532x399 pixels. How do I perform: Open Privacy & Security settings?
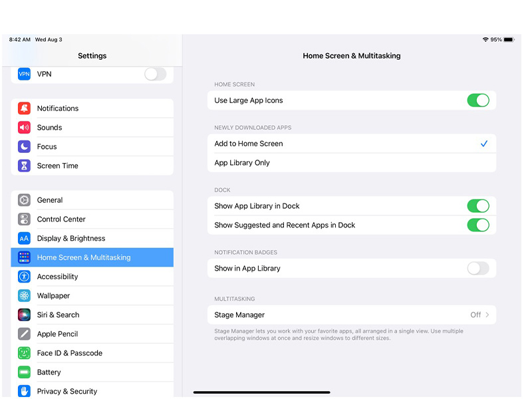point(92,390)
